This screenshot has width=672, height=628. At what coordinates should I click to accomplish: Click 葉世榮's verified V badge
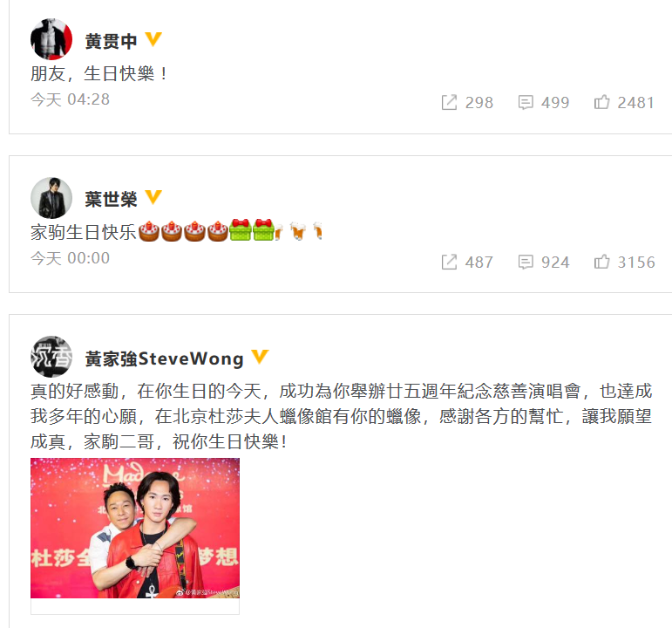coord(153,198)
